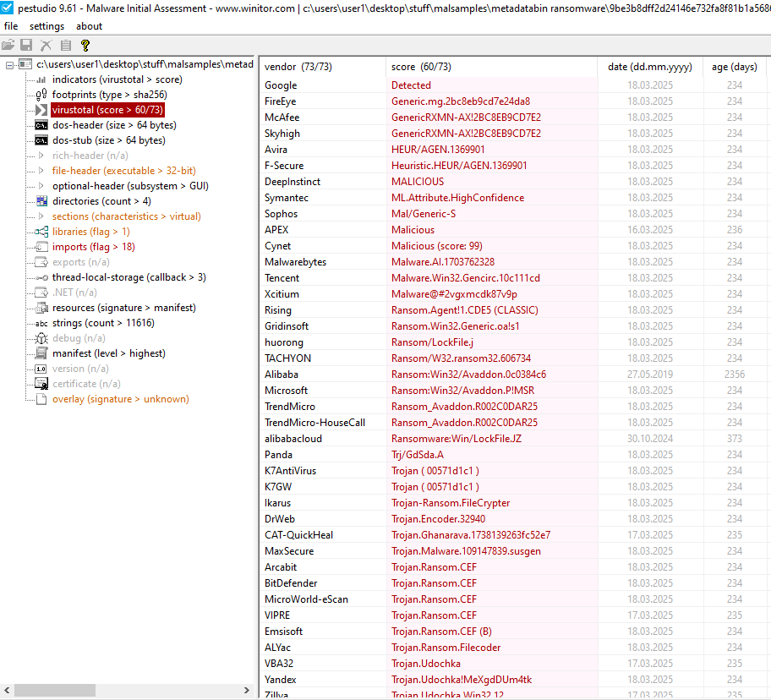The image size is (771, 700).
Task: Click Microsoft's Ransom:Win32/Avaddon.P!MSR result
Action: point(462,391)
